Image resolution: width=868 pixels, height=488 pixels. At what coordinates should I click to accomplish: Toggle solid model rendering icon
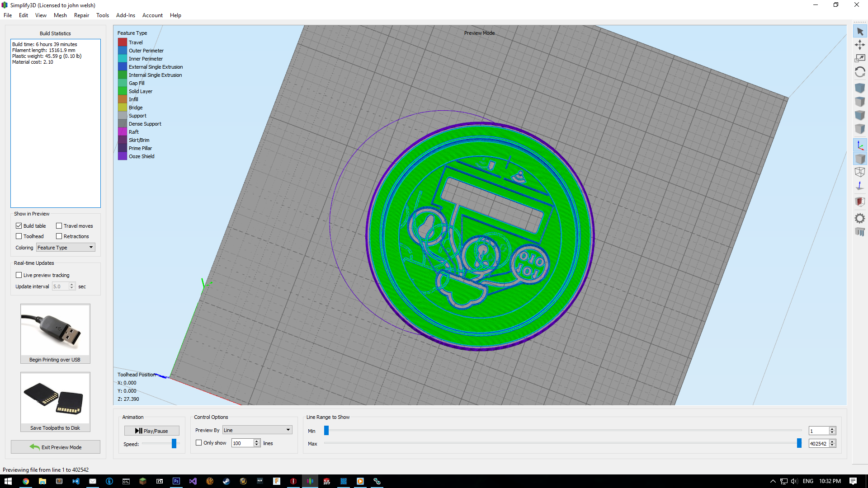(860, 159)
